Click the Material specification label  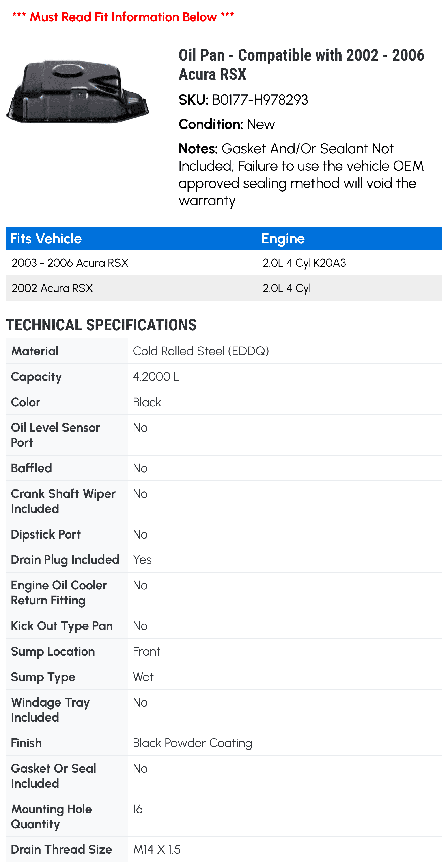click(35, 351)
